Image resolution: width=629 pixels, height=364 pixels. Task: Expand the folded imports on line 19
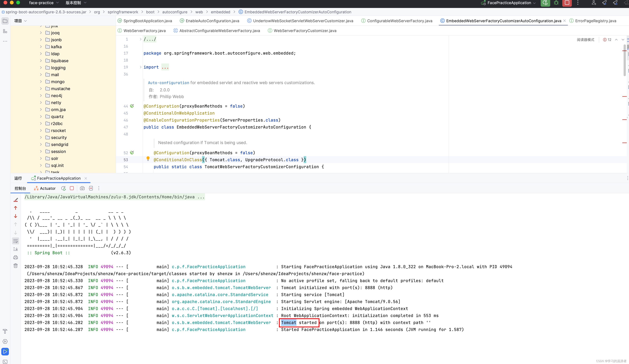141,67
